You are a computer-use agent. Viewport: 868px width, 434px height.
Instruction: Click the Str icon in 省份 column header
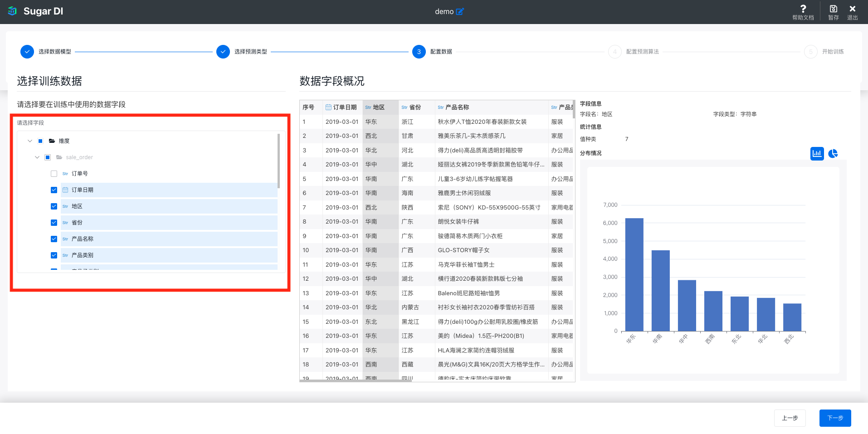click(x=405, y=107)
